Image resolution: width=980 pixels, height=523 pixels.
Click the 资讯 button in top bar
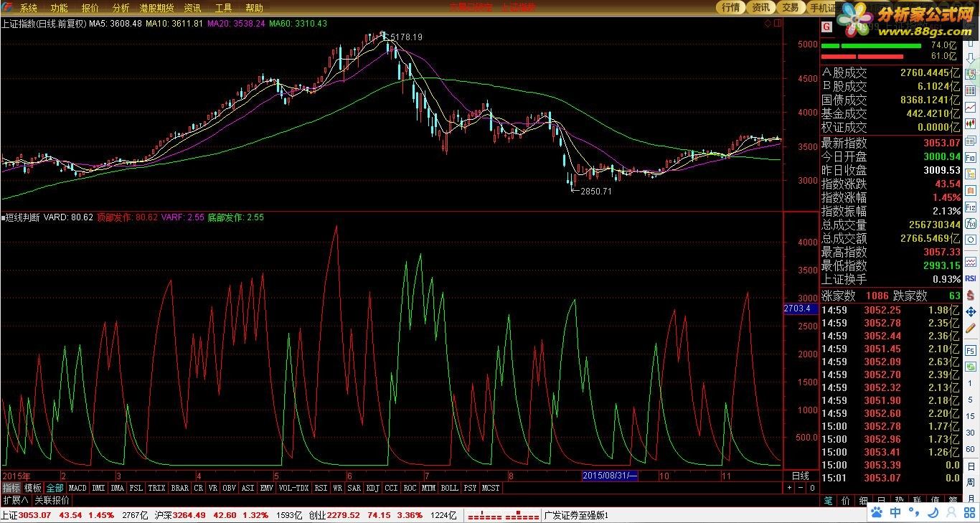[760, 7]
